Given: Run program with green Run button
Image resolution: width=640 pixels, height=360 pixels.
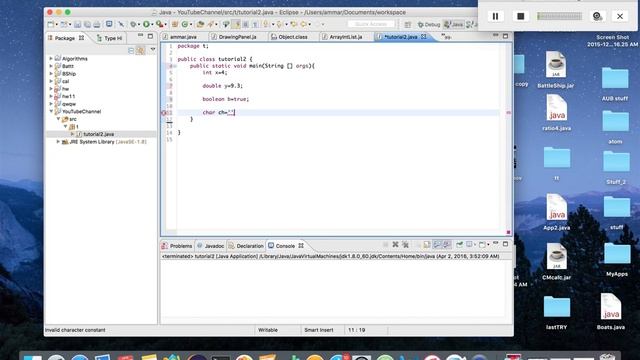Looking at the screenshot, I should (146, 24).
